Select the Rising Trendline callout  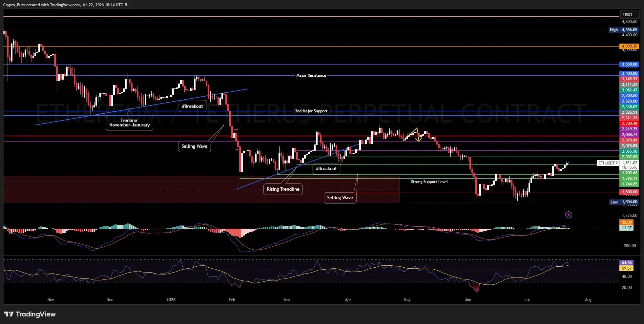pyautogui.click(x=283, y=189)
